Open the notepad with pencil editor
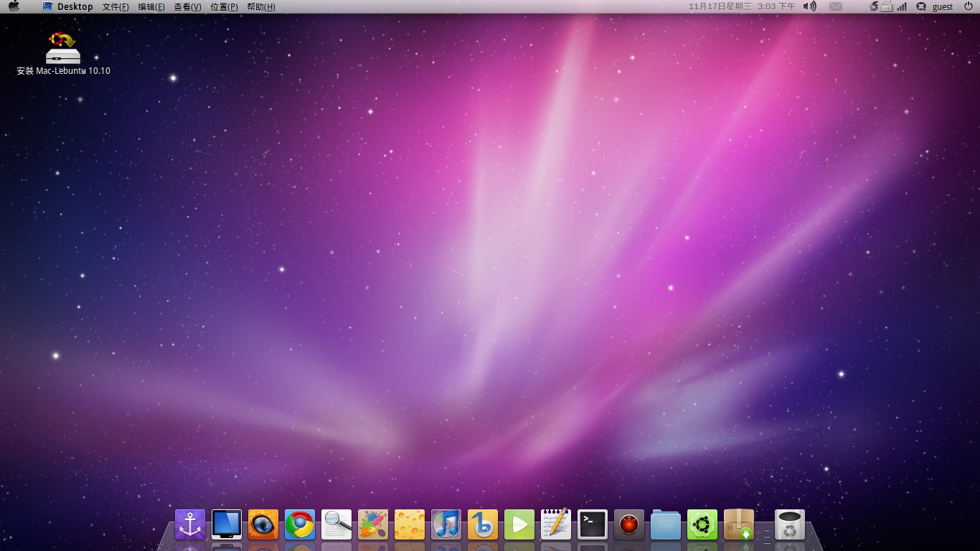This screenshot has height=551, width=980. pyautogui.click(x=556, y=524)
